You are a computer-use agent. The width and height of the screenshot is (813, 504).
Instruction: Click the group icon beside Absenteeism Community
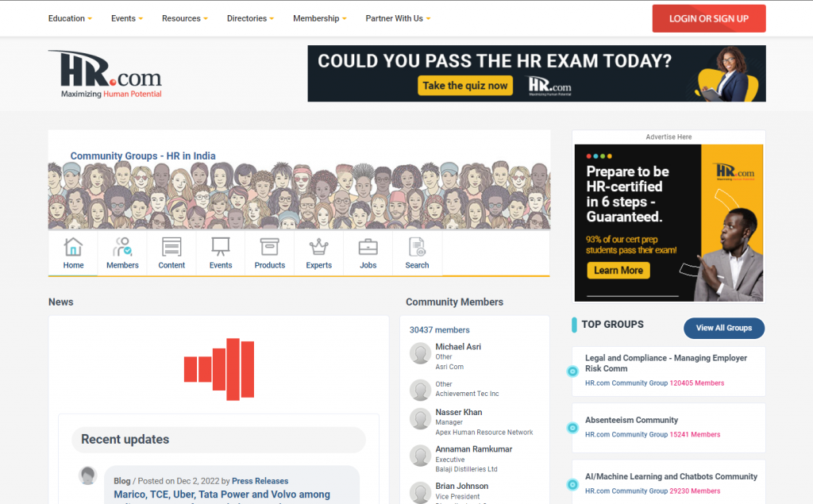point(572,427)
